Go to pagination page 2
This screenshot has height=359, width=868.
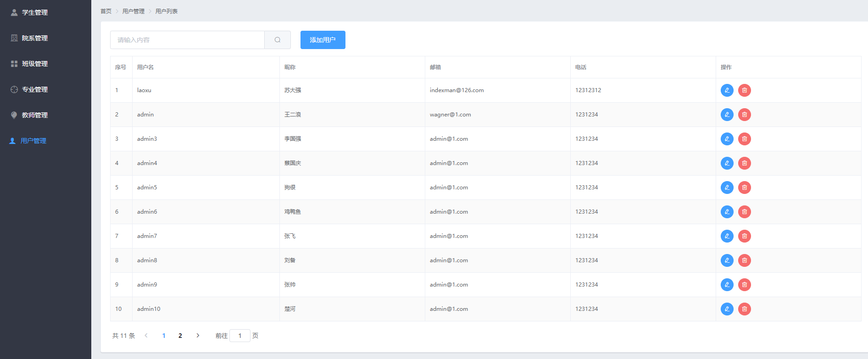coord(180,336)
